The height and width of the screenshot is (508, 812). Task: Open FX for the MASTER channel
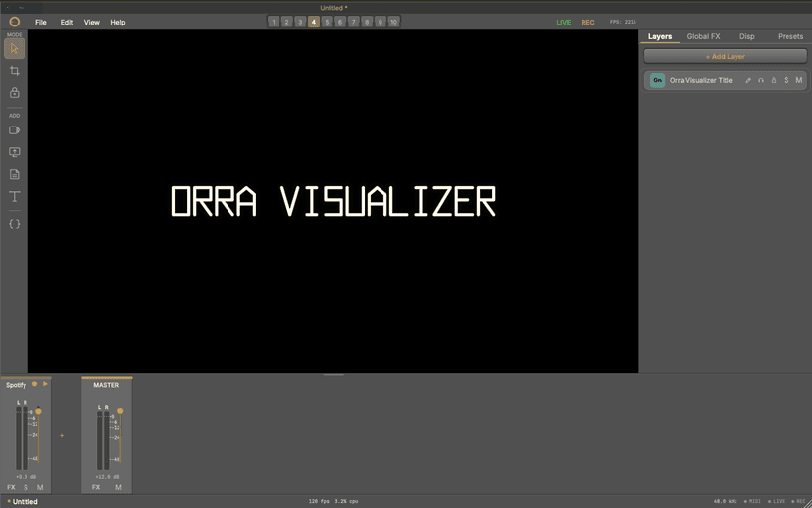tap(96, 487)
